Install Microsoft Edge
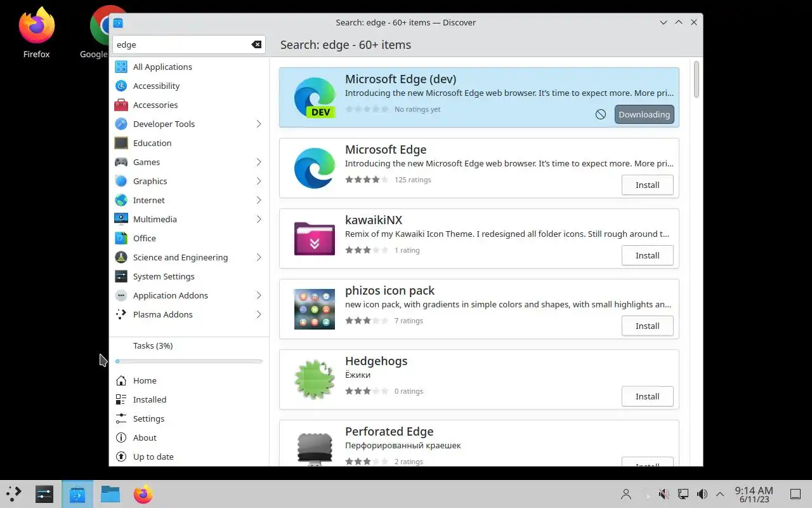 click(647, 185)
